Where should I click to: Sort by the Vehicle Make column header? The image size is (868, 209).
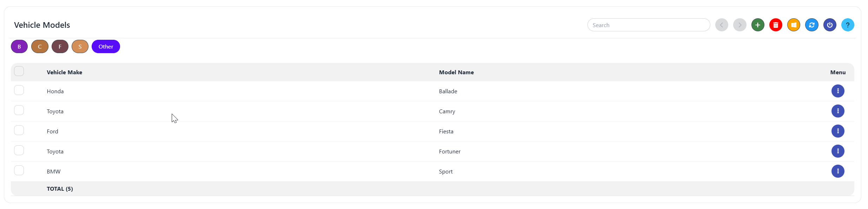tap(64, 72)
